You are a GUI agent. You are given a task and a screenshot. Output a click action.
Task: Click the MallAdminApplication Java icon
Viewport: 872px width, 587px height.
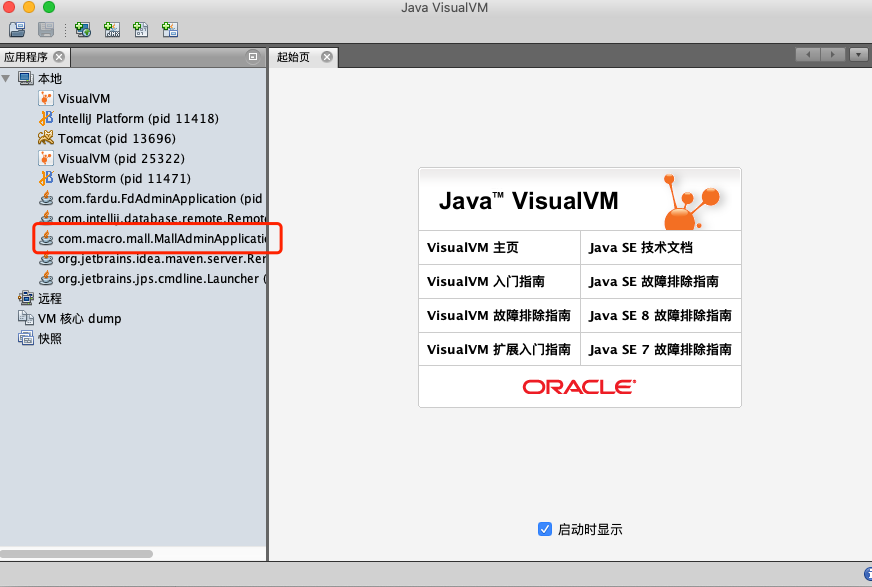click(46, 238)
